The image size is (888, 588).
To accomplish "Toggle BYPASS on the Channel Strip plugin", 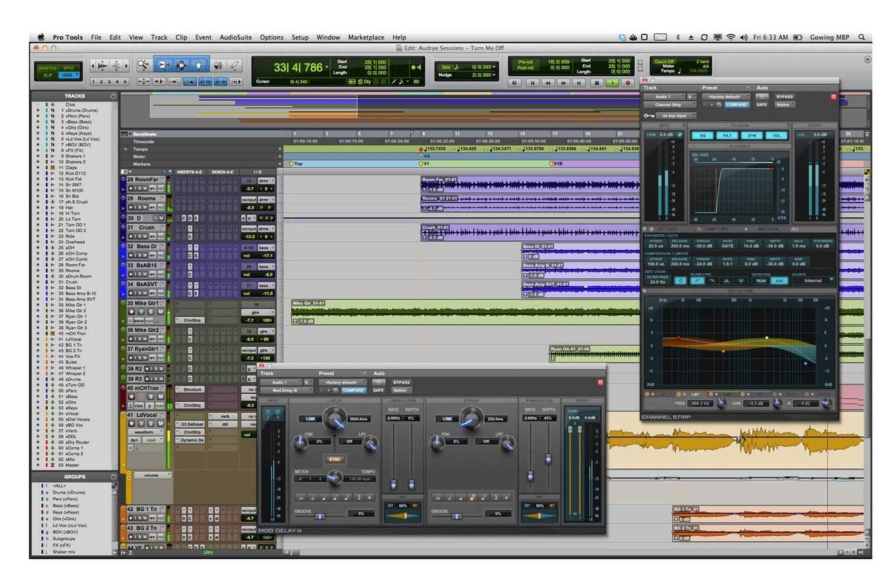I will (x=784, y=96).
